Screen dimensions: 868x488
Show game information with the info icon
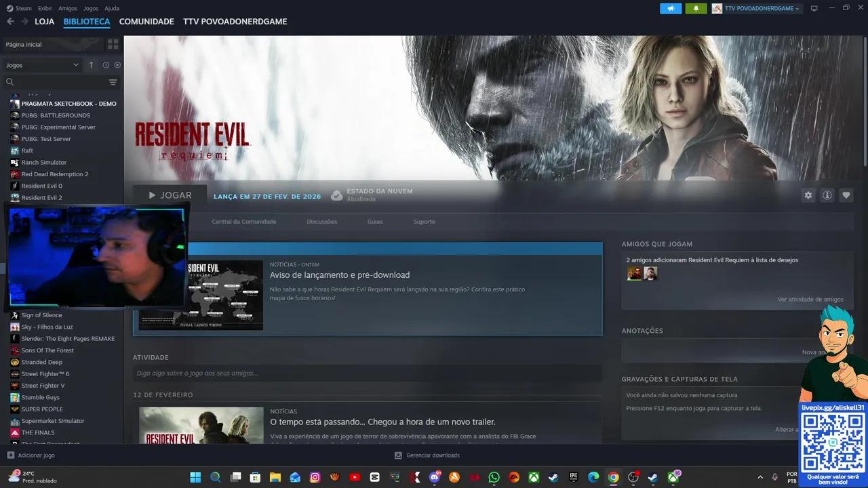coord(827,195)
